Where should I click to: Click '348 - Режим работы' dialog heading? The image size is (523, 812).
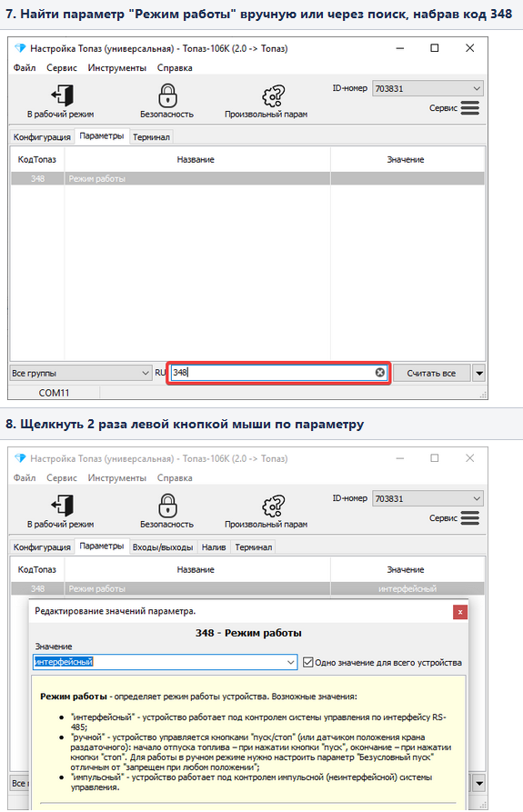[248, 633]
